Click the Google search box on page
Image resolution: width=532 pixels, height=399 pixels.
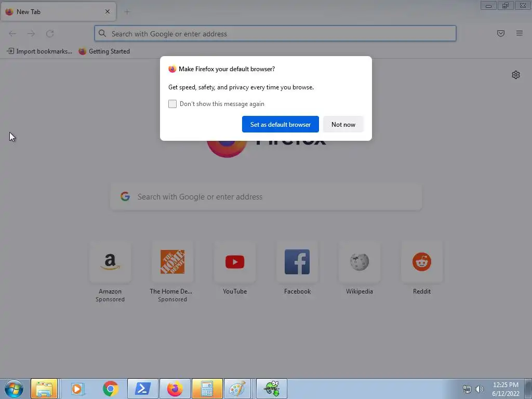coord(266,197)
